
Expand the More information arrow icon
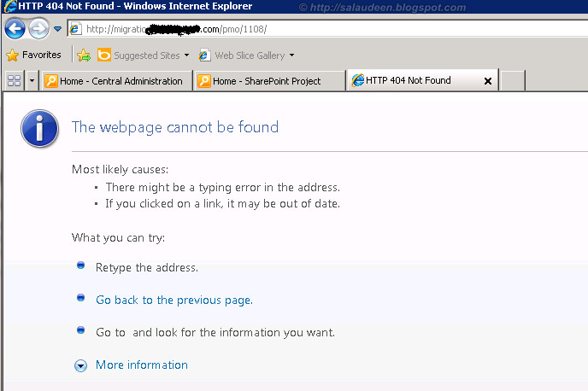[80, 365]
